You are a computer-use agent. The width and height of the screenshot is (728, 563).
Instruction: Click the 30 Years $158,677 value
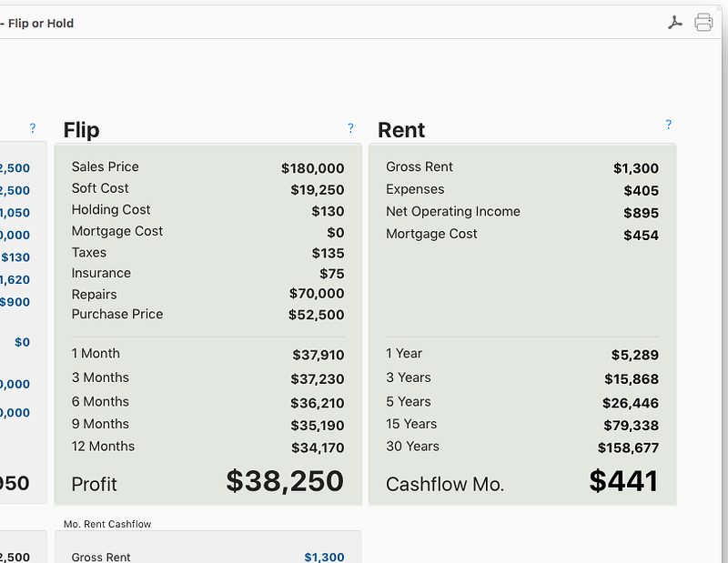628,447
